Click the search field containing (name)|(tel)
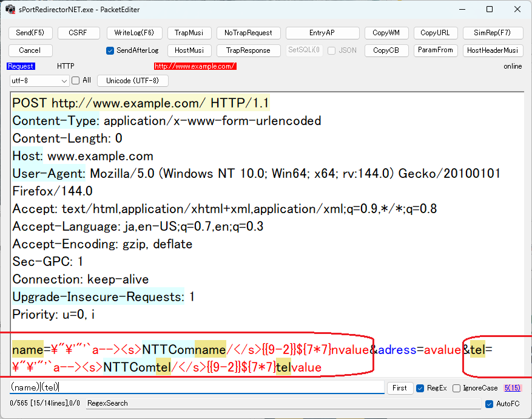Image resolution: width=532 pixels, height=419 pixels. click(197, 387)
